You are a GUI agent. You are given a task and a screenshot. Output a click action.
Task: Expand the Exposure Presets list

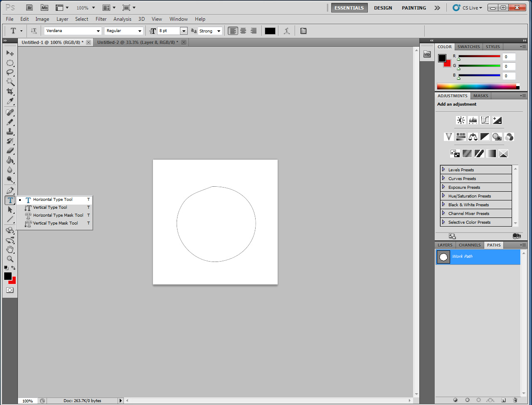click(x=443, y=187)
